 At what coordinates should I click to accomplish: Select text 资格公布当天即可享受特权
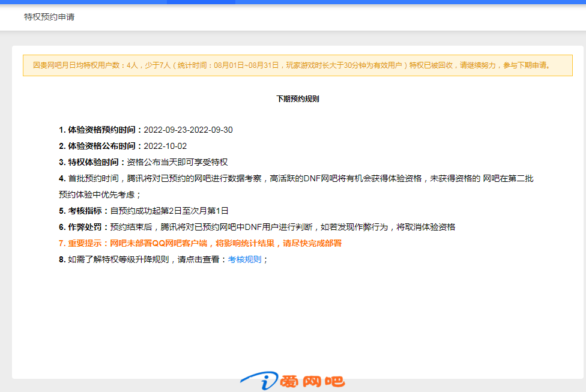coord(177,162)
